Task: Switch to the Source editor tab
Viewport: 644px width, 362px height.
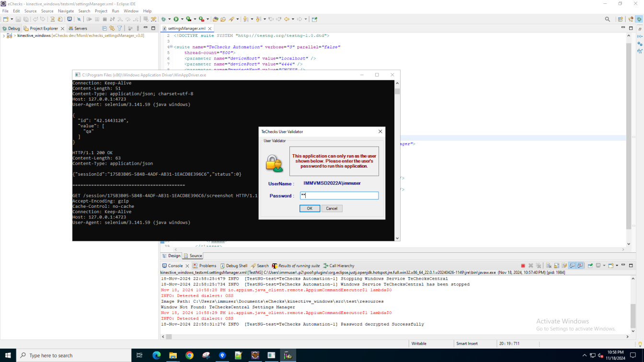Action: (193, 256)
